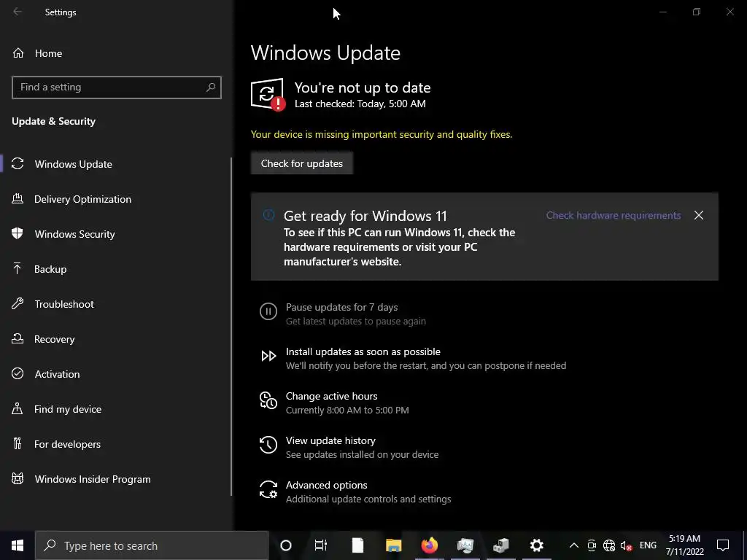
Task: Click the magnifier icon in Find a setting
Action: coord(211,87)
